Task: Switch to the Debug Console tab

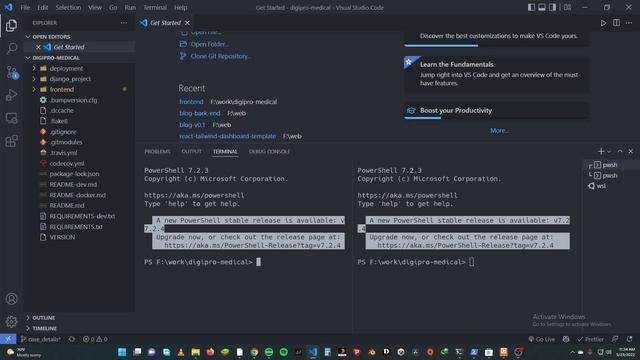Action: [269, 151]
